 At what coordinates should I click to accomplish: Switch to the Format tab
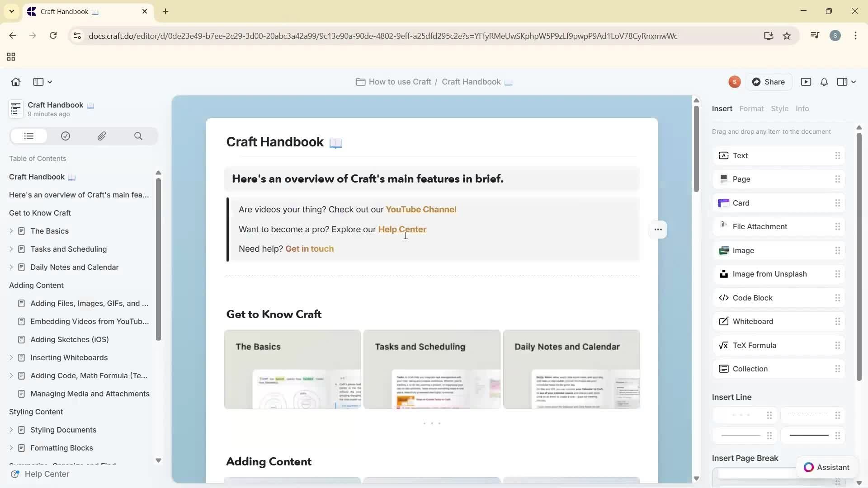coord(751,108)
